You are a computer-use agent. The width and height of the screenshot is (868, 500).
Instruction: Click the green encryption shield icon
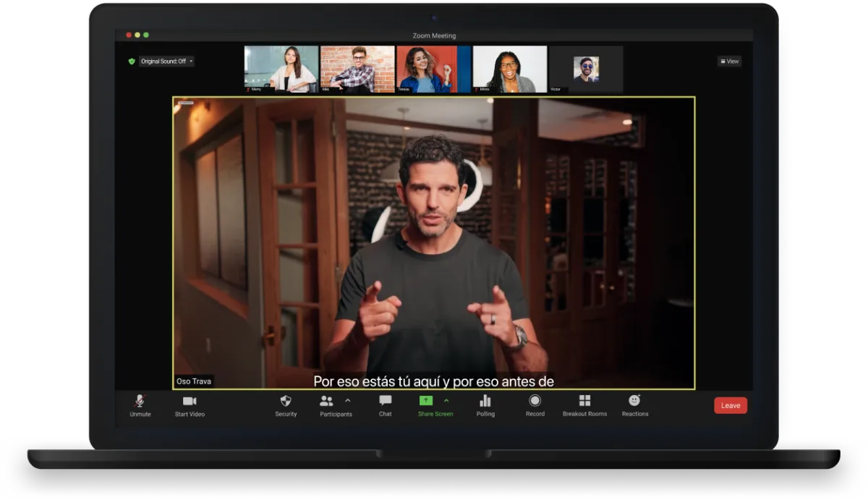tap(132, 62)
